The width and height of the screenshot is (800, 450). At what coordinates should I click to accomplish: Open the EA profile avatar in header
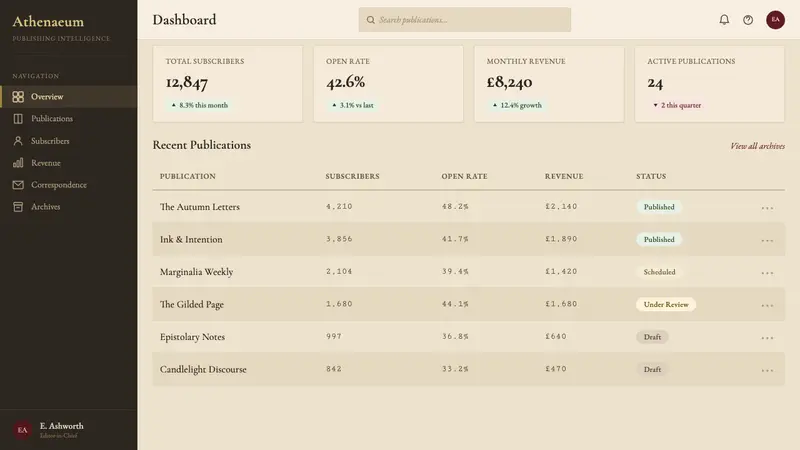775,20
